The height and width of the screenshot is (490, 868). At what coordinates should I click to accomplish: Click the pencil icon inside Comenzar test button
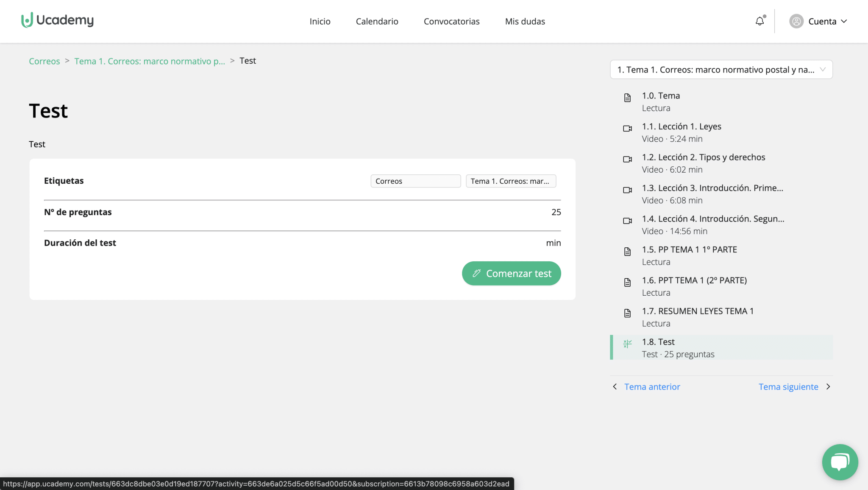(x=477, y=273)
